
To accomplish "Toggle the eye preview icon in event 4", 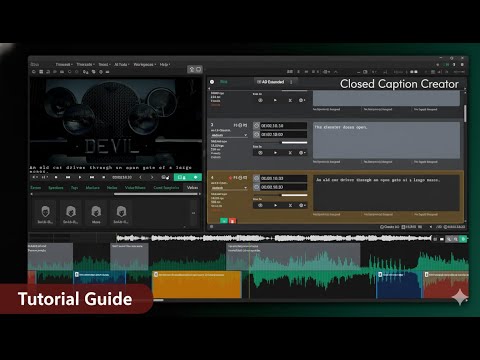I will pyautogui.click(x=260, y=205).
